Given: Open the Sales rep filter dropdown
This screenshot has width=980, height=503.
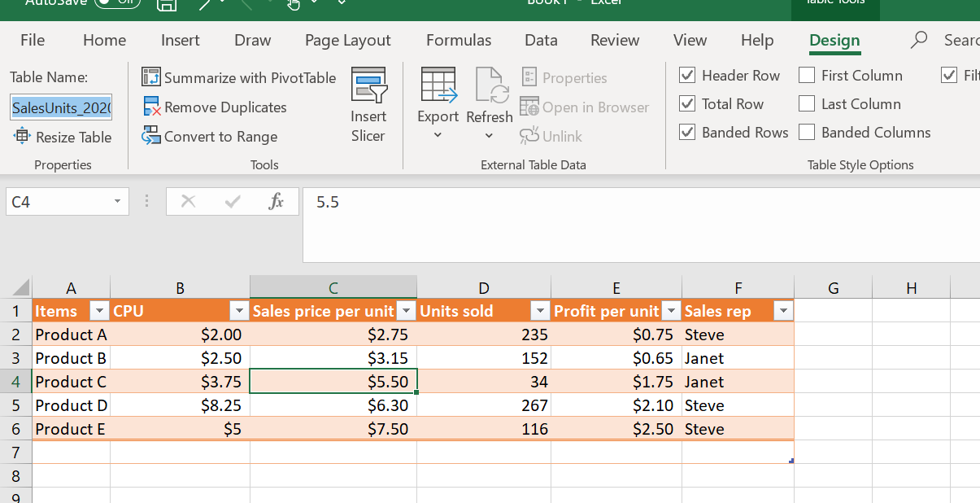Looking at the screenshot, I should point(783,311).
